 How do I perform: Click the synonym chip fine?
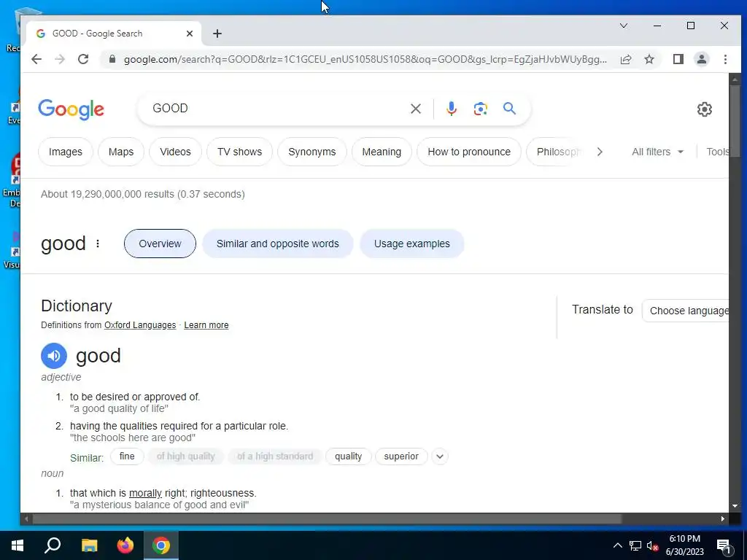point(127,456)
